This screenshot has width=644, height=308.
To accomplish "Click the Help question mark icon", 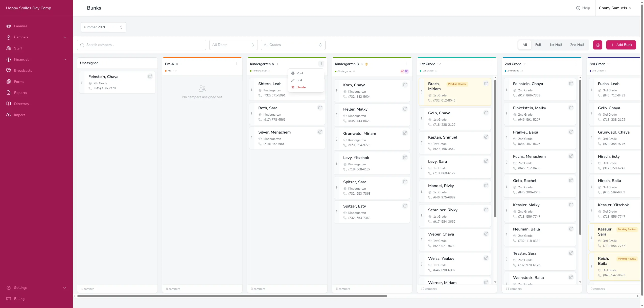I will (x=578, y=8).
